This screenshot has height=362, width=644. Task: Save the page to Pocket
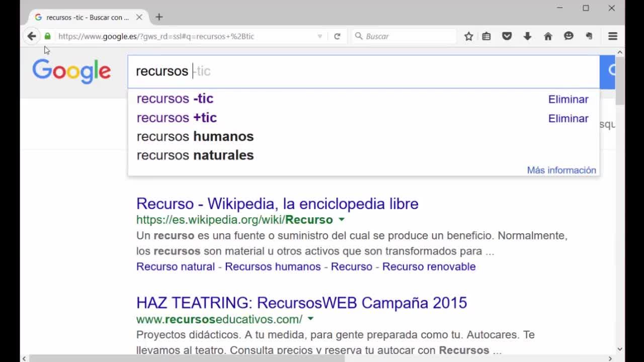507,36
